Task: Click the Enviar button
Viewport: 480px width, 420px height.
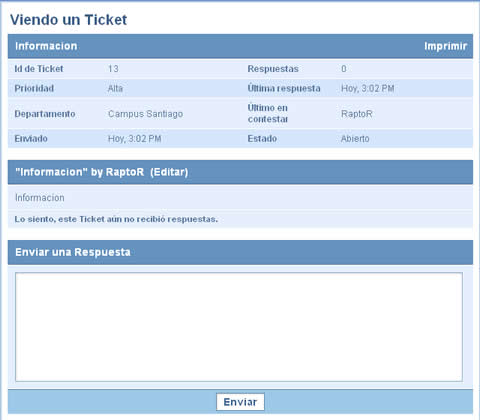Action: click(240, 402)
